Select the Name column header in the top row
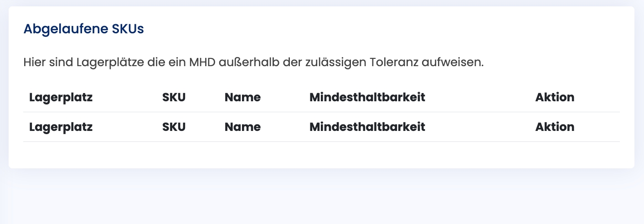Screen dimensions: 644x224 [242, 97]
